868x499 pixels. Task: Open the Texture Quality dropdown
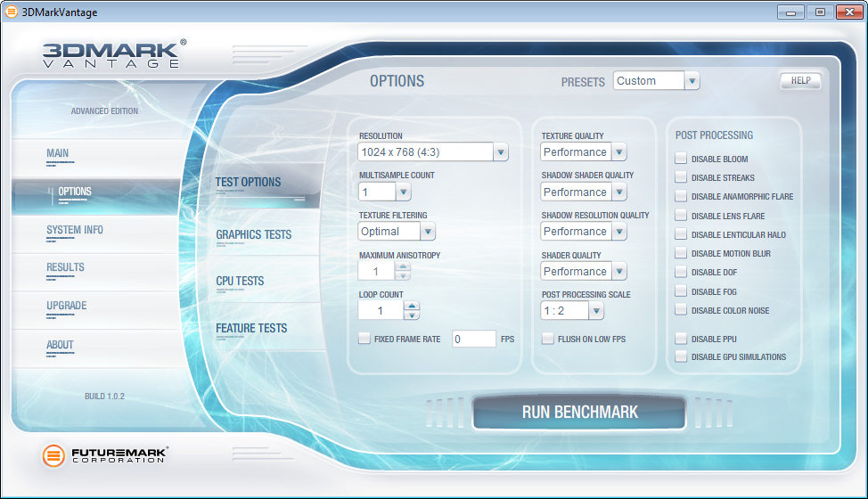pos(584,151)
